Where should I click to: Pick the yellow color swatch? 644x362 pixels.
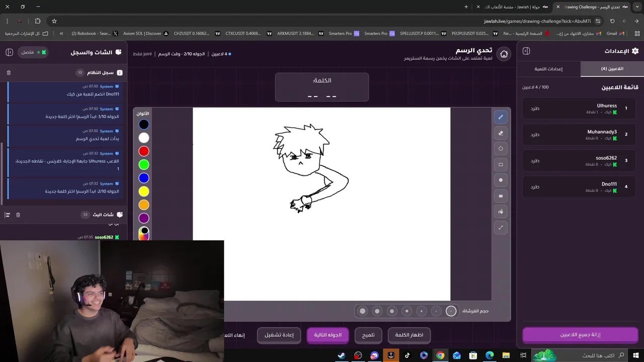(x=144, y=192)
